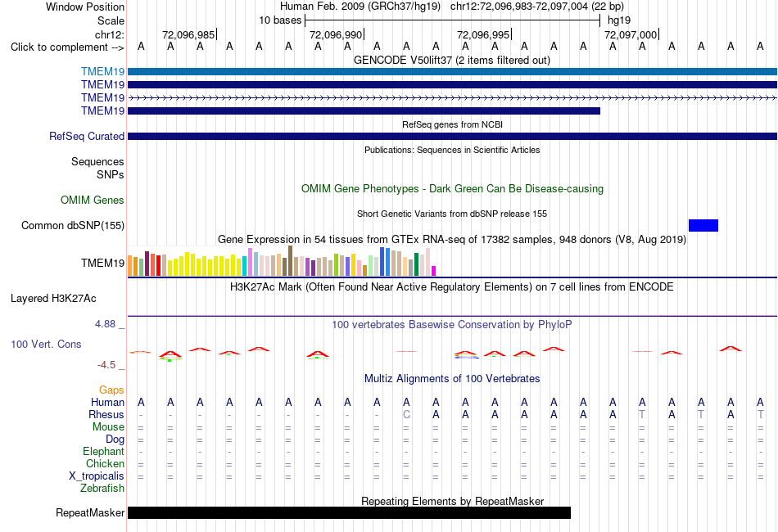Click the X_tropicalis alignment row label
778x532 pixels.
pos(97,476)
